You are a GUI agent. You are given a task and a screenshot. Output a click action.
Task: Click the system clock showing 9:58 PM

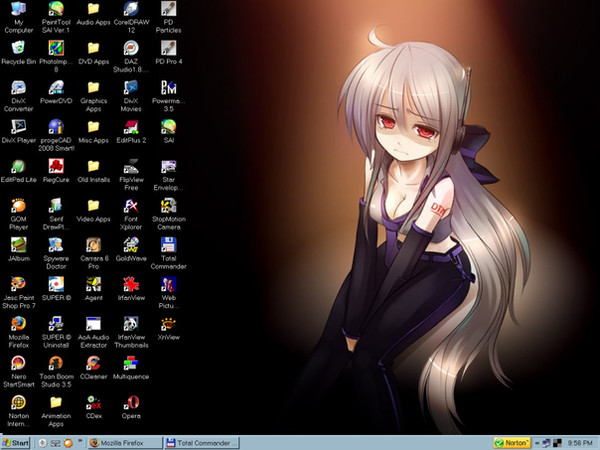click(x=582, y=442)
